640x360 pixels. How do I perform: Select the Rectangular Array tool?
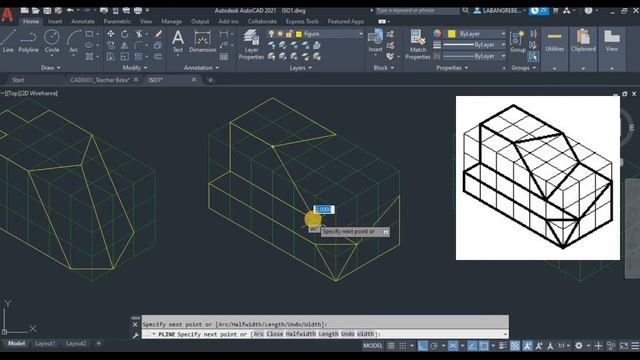pos(139,57)
